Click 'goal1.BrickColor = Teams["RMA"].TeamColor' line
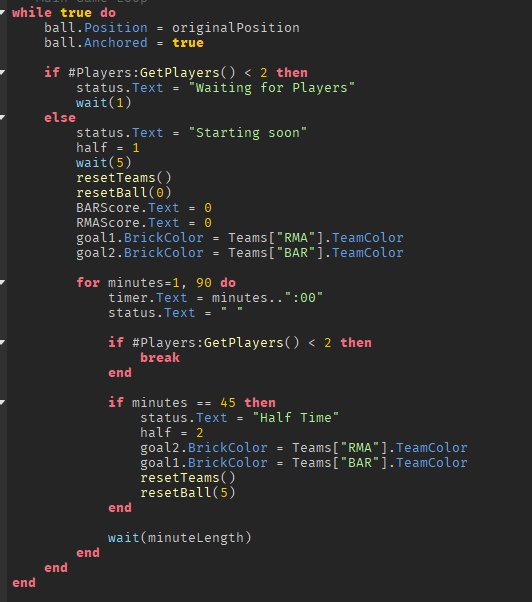Image resolution: width=532 pixels, height=602 pixels. point(240,238)
